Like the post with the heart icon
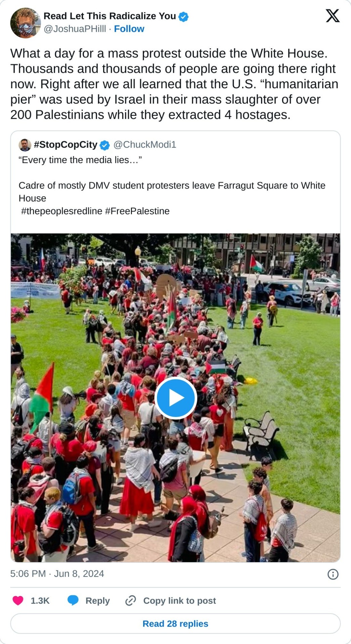 point(18,601)
